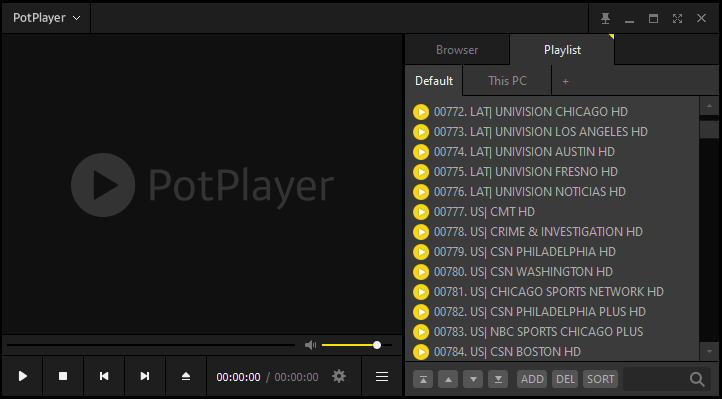The width and height of the screenshot is (722, 400).
Task: Click the playlist search magnifier icon
Action: (697, 379)
